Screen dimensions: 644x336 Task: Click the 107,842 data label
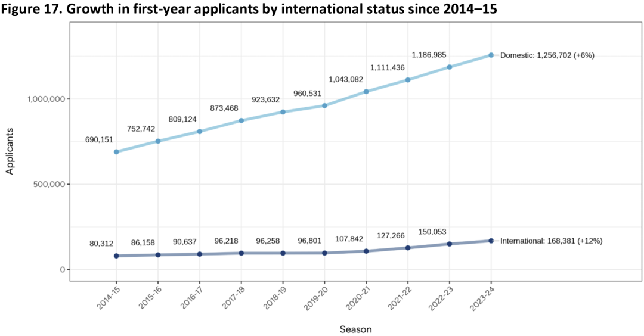tap(349, 239)
